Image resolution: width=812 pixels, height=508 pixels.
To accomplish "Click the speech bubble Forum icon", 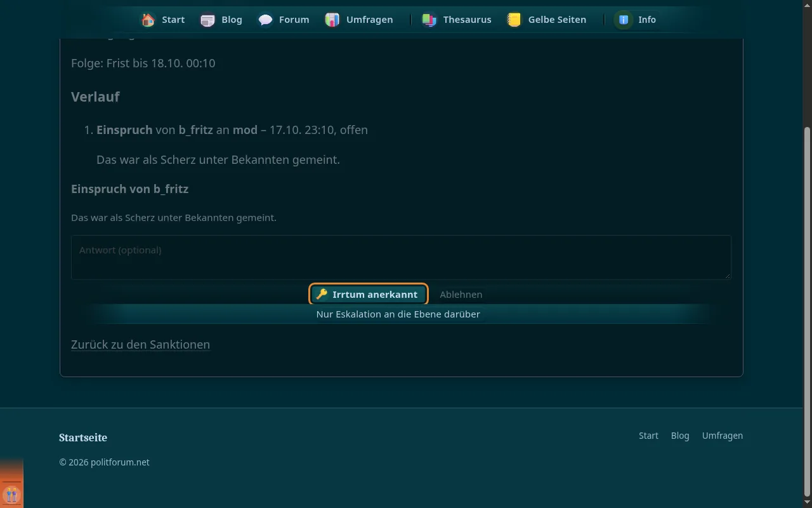I will click(265, 20).
